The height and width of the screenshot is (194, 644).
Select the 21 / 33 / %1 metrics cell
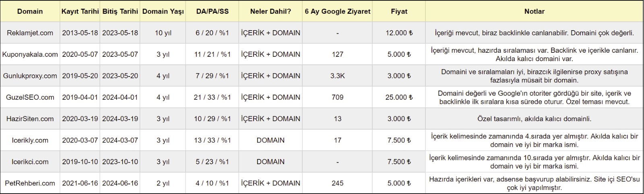(x=212, y=97)
